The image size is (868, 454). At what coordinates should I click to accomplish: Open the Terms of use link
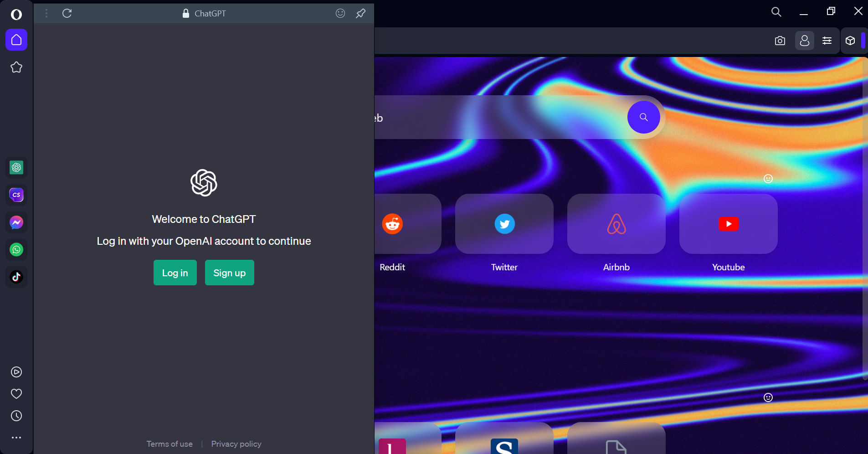pyautogui.click(x=169, y=444)
